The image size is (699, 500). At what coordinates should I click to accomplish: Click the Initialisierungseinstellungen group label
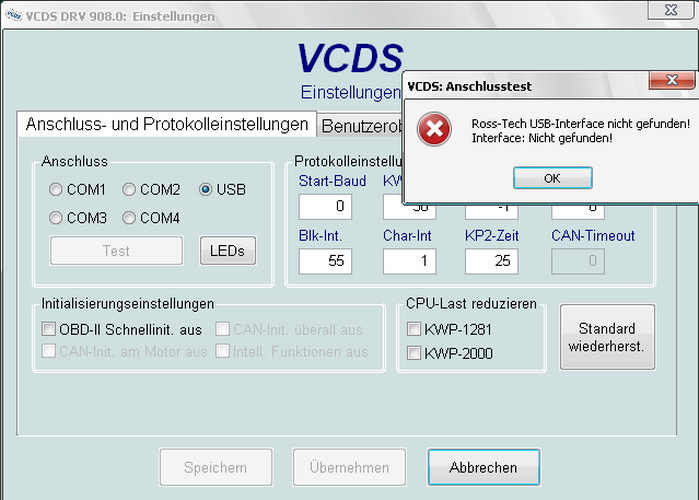[127, 304]
